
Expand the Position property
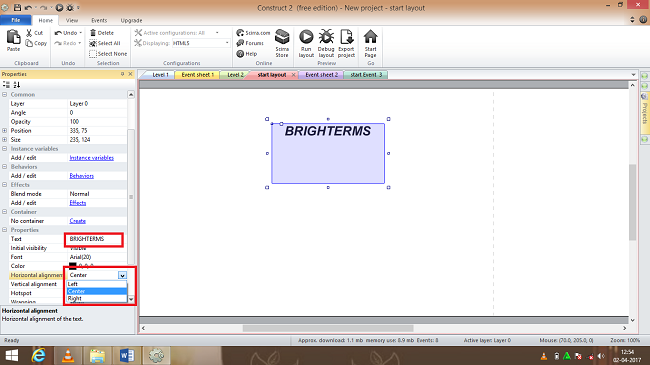5,131
